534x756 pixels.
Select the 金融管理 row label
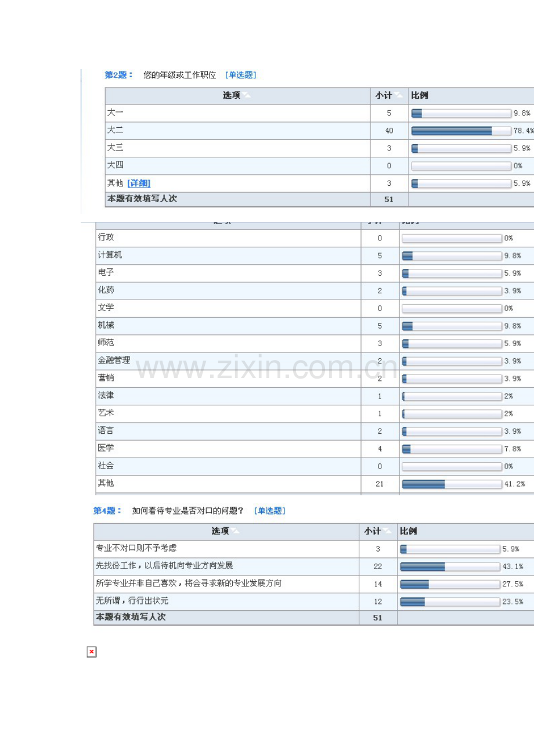(x=114, y=361)
